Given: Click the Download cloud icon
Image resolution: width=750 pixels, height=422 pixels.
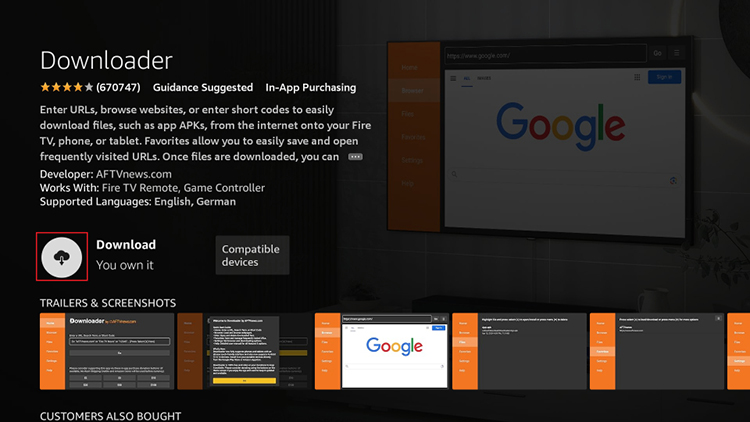Looking at the screenshot, I should click(62, 257).
